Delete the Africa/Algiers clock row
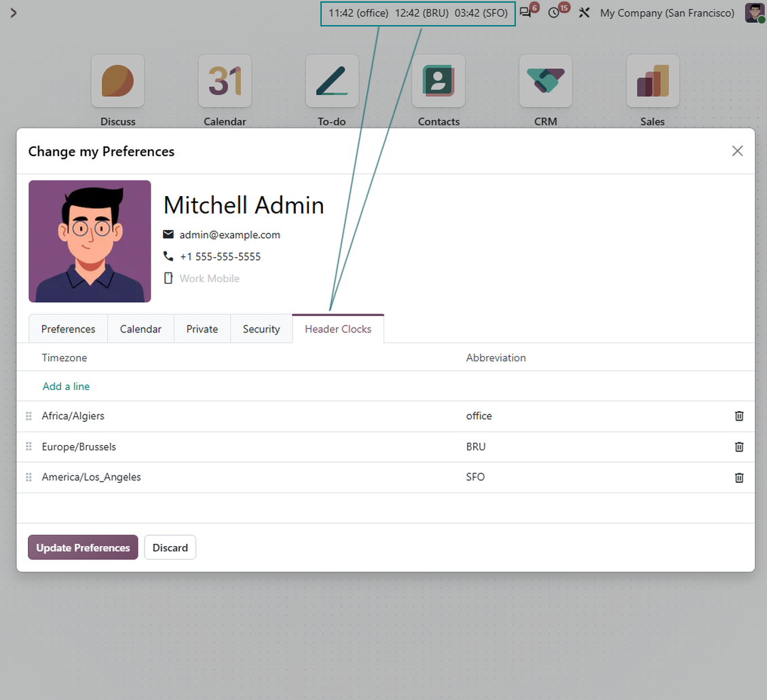Viewport: 767px width, 700px height. [739, 416]
